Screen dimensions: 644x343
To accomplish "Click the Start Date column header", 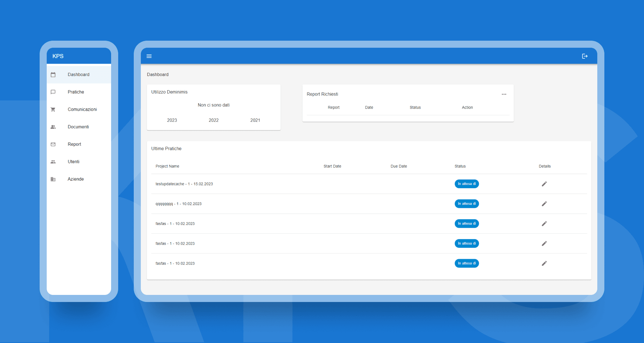I will (332, 166).
